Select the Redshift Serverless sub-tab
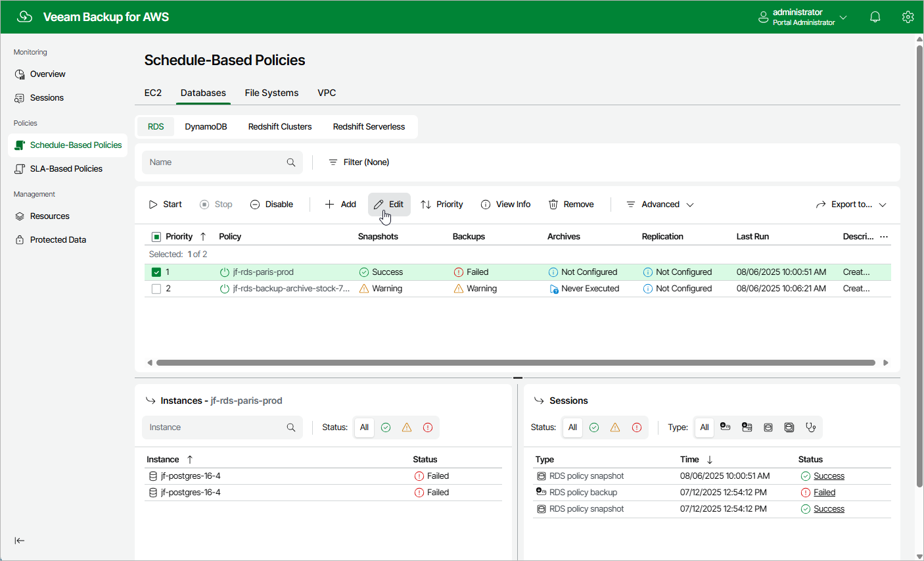924x561 pixels. point(369,127)
